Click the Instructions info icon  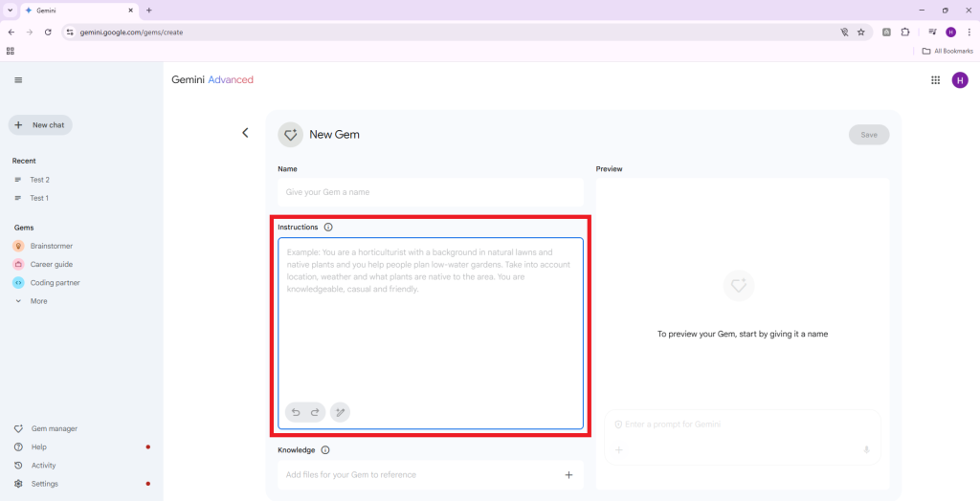click(329, 227)
